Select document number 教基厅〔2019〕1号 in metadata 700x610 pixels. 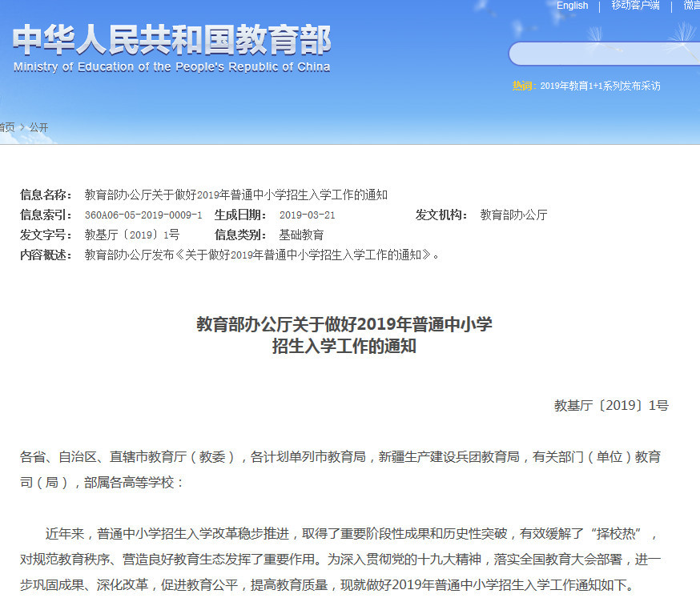click(x=132, y=235)
